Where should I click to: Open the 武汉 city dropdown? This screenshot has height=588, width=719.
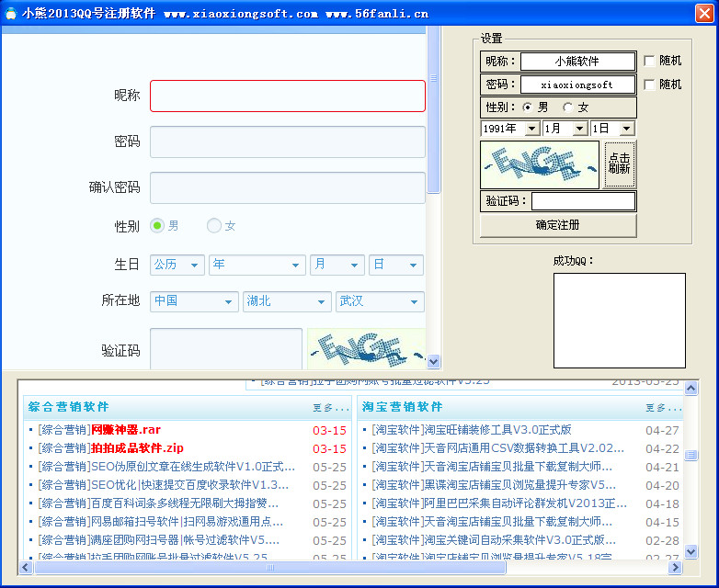pos(380,301)
